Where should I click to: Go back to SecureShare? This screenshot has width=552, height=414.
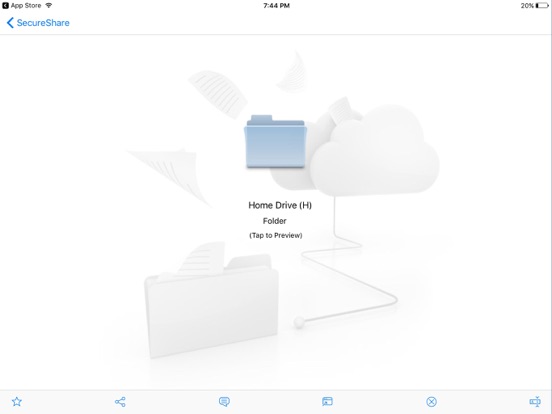38,23
